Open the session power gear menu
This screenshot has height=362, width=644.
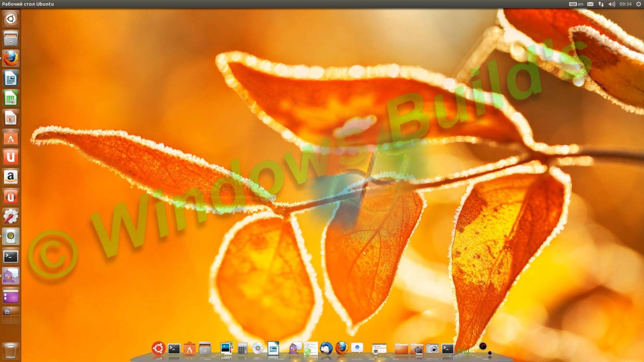click(x=638, y=4)
